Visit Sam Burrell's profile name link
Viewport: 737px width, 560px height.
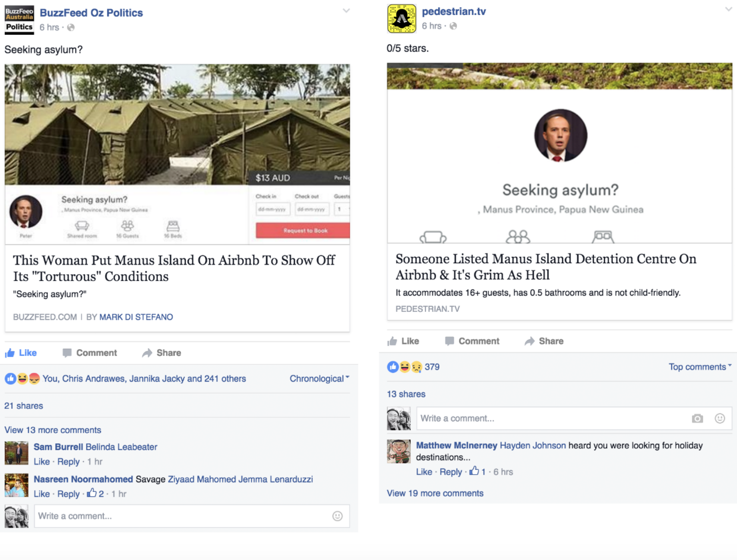pyautogui.click(x=58, y=447)
